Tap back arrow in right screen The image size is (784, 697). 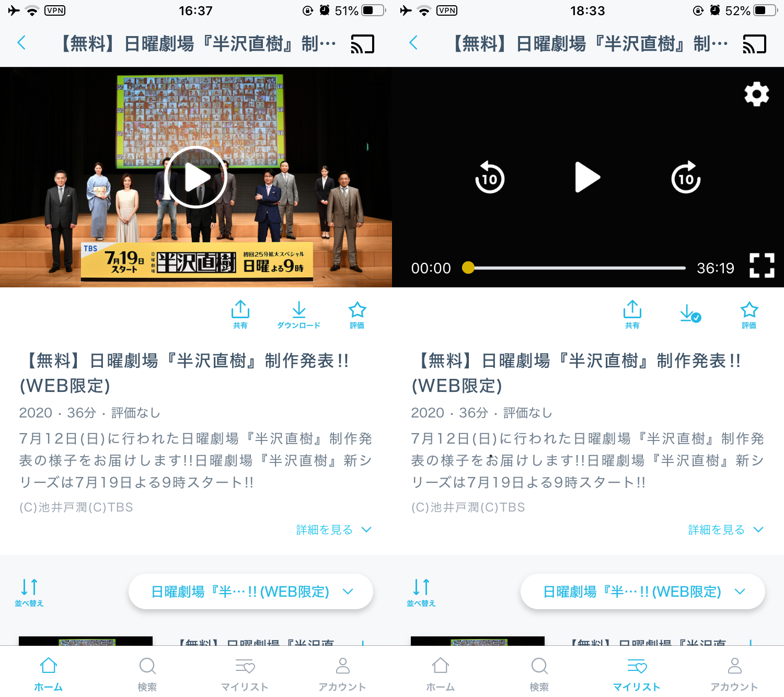[413, 43]
